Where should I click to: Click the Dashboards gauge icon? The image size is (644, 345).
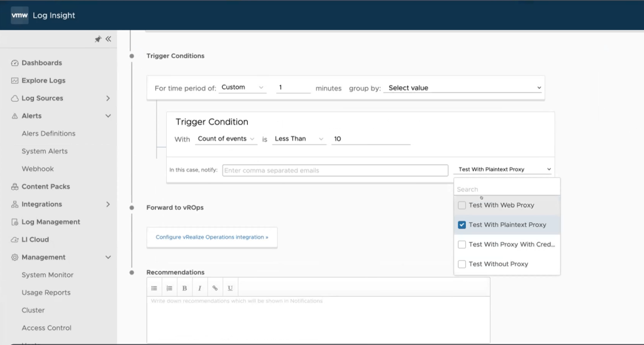(x=15, y=63)
